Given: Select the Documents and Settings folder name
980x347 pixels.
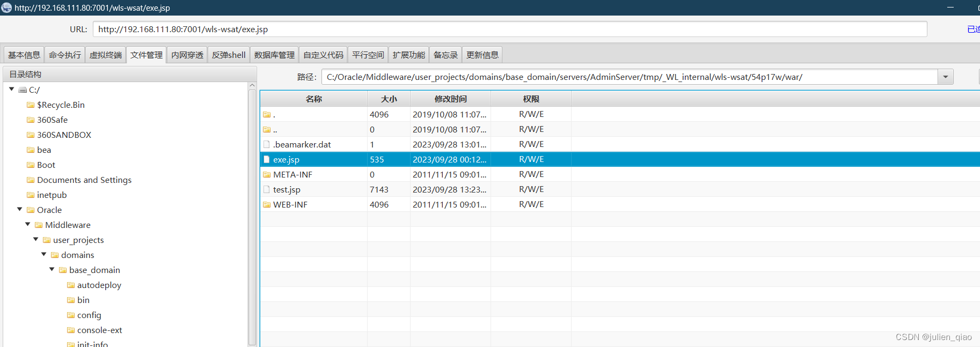Looking at the screenshot, I should 84,180.
